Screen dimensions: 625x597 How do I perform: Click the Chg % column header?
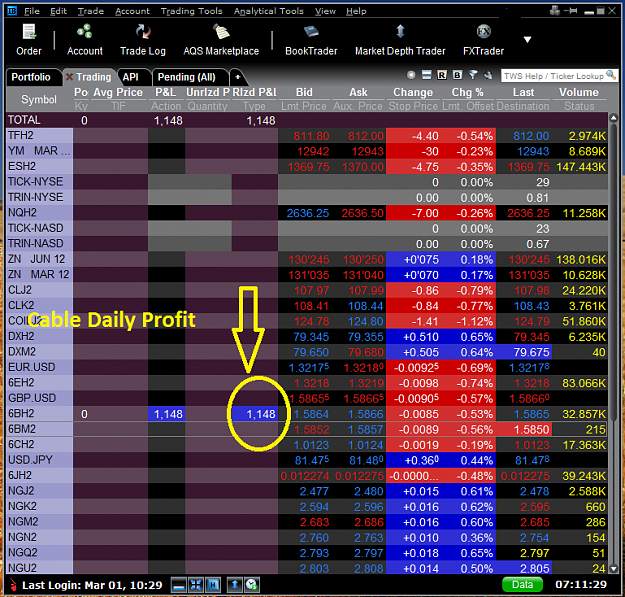click(468, 92)
